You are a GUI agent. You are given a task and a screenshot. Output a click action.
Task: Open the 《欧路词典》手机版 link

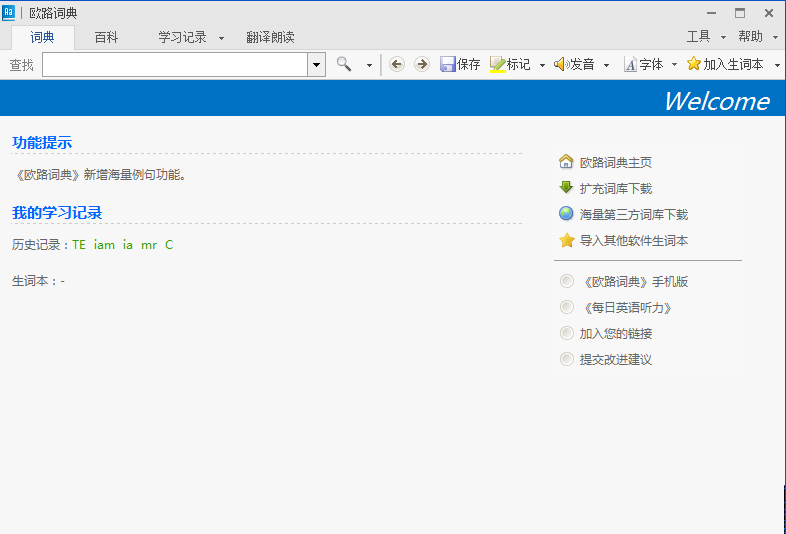pos(634,282)
